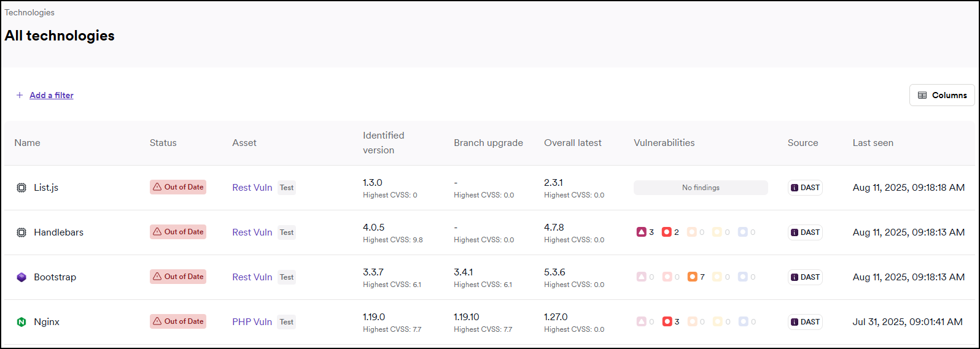Click the List.js technology icon

coord(21,188)
